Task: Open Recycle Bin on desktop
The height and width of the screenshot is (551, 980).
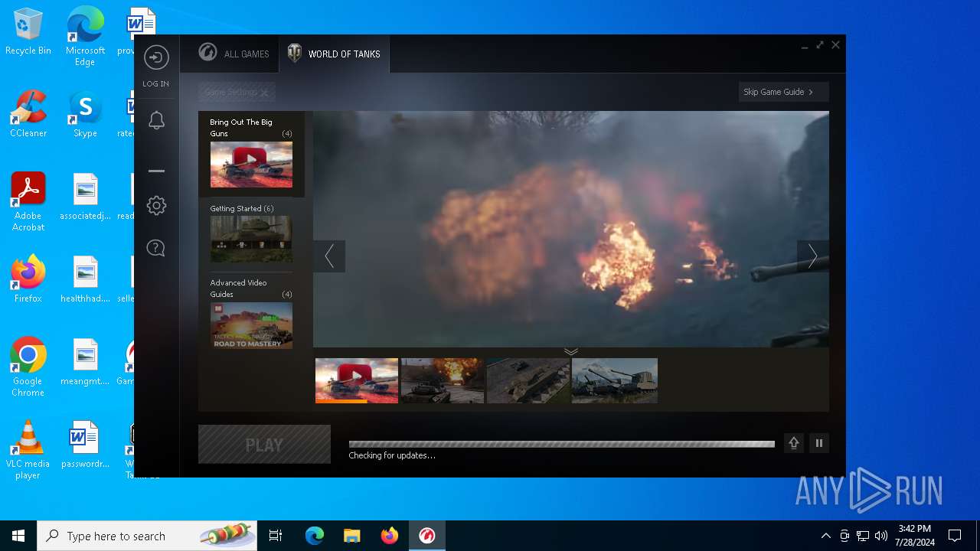Action: tap(28, 33)
